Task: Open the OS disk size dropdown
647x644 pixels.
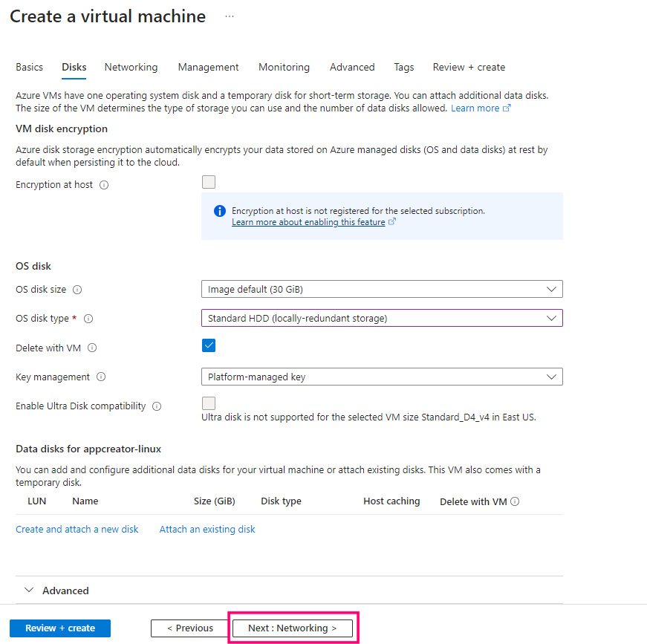Action: [382, 289]
